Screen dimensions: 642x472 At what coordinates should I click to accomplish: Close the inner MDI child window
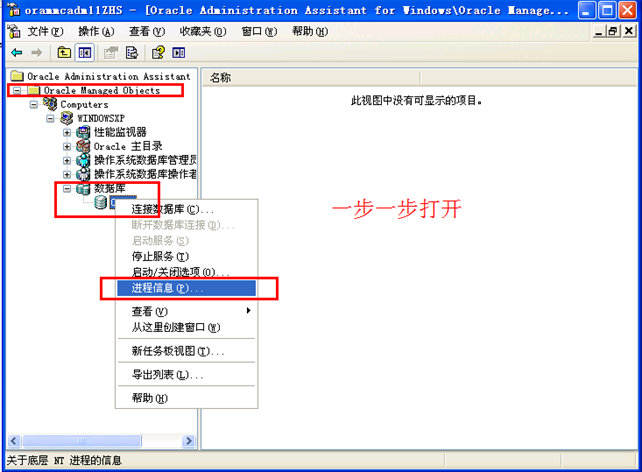(x=629, y=31)
